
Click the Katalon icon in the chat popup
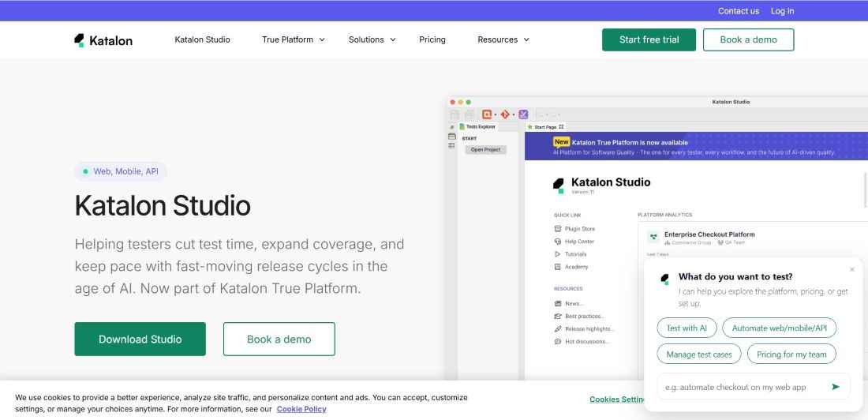coord(665,279)
